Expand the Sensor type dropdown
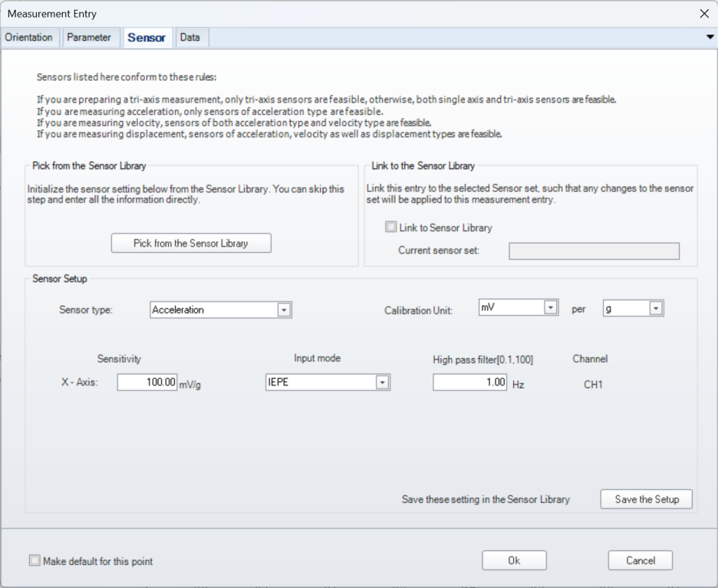This screenshot has width=718, height=588. [221, 310]
